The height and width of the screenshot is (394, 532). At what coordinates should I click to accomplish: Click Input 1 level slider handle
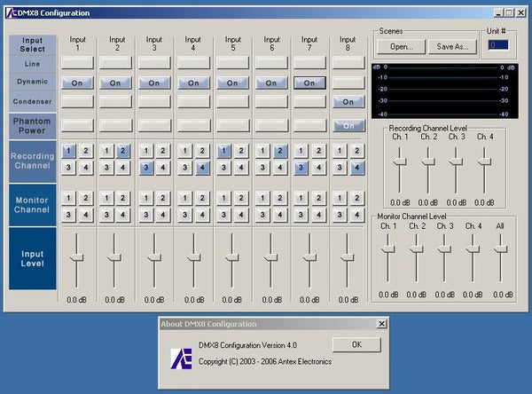tap(76, 256)
